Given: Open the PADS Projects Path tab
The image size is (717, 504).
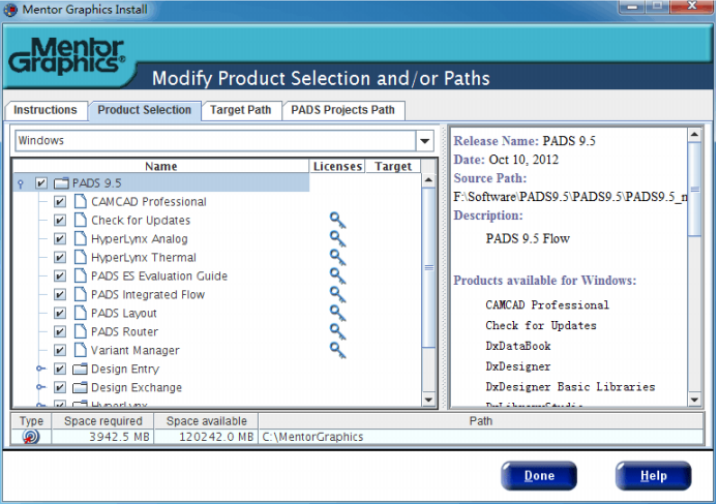Looking at the screenshot, I should click(343, 110).
